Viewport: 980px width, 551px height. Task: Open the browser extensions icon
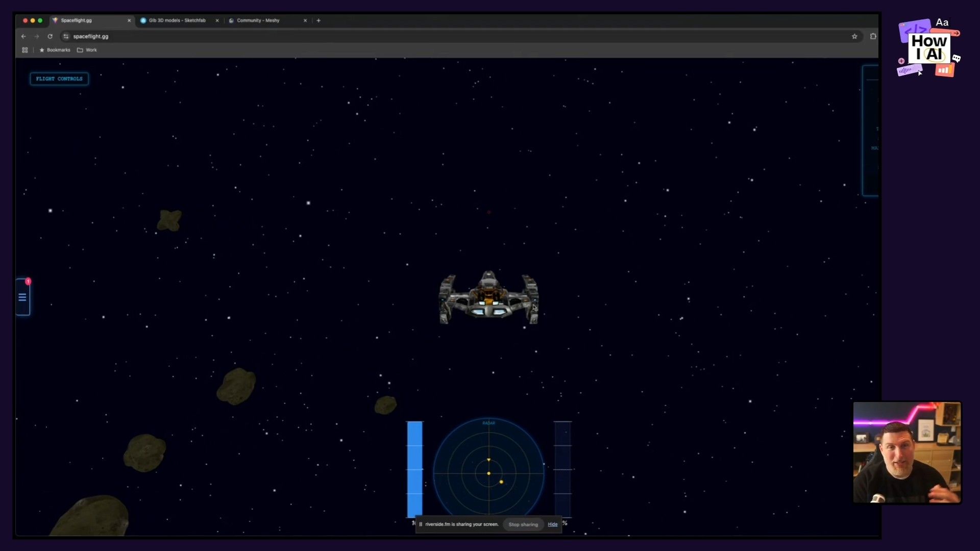click(873, 36)
